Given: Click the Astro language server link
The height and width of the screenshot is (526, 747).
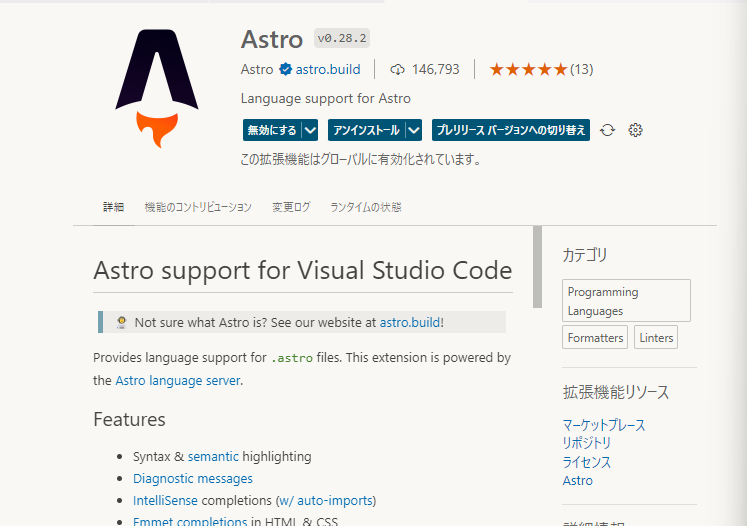Looking at the screenshot, I should pyautogui.click(x=177, y=380).
